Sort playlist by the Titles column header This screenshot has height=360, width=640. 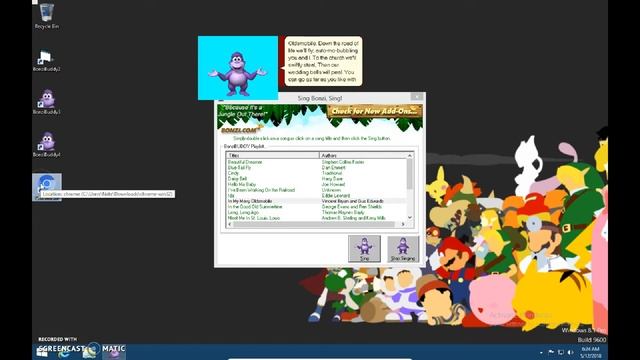(x=272, y=156)
